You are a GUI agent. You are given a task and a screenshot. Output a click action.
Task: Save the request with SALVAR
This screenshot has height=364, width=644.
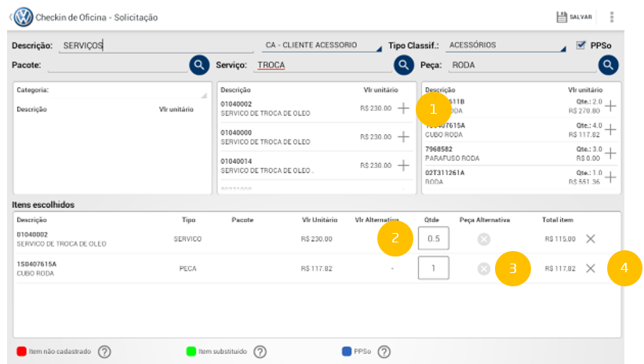(x=574, y=16)
